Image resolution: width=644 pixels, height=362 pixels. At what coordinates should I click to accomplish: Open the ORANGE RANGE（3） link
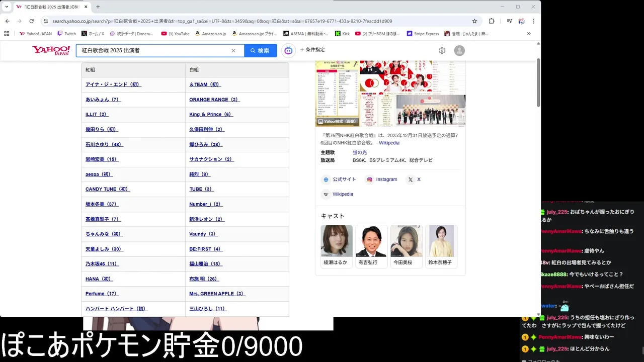tap(214, 100)
